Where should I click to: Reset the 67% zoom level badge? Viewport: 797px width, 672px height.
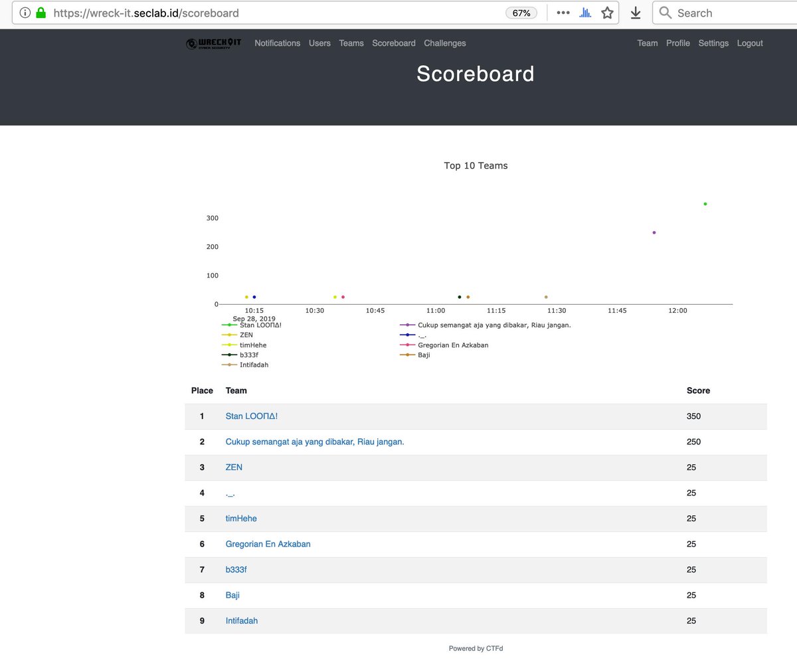coord(521,13)
